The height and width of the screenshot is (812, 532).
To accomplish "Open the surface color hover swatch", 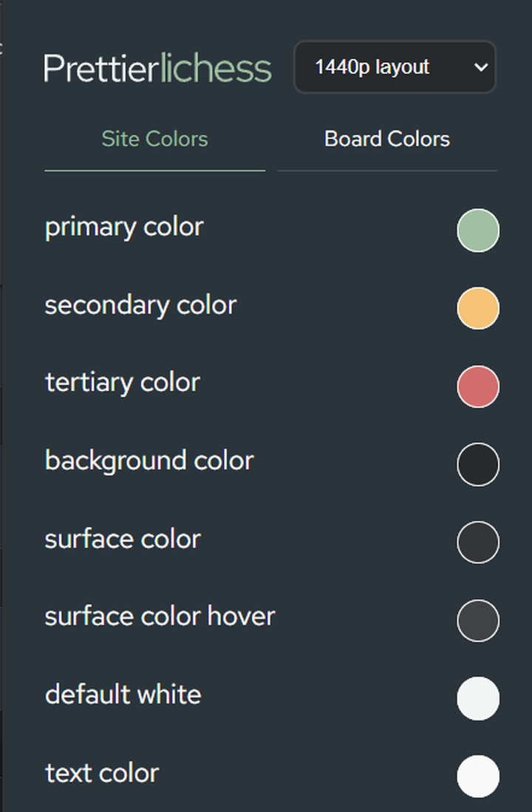I will pos(478,621).
